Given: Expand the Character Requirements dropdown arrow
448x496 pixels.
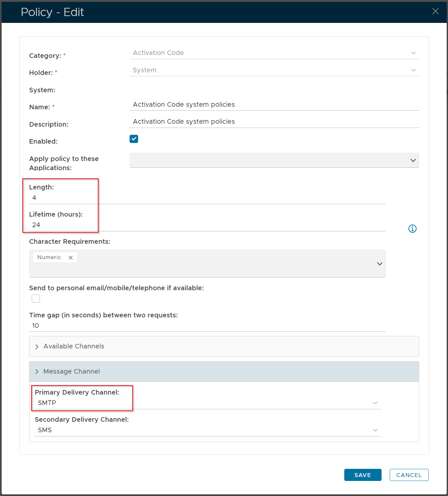Looking at the screenshot, I should [x=380, y=264].
